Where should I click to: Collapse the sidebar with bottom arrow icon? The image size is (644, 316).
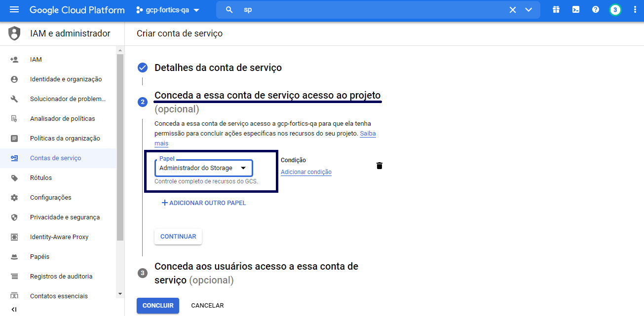14,310
